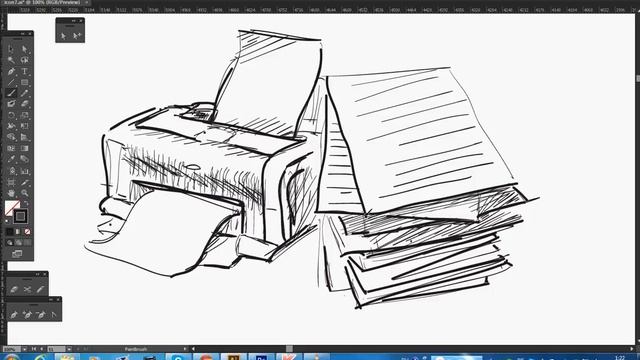Click the artboard number field
Viewport: 640px width, 360px height.
[56, 349]
